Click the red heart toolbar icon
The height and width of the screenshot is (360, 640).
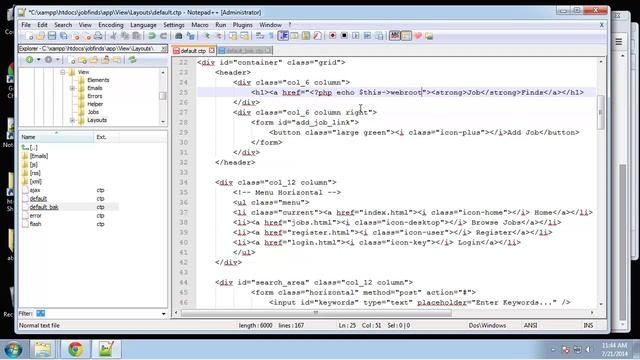[418, 36]
